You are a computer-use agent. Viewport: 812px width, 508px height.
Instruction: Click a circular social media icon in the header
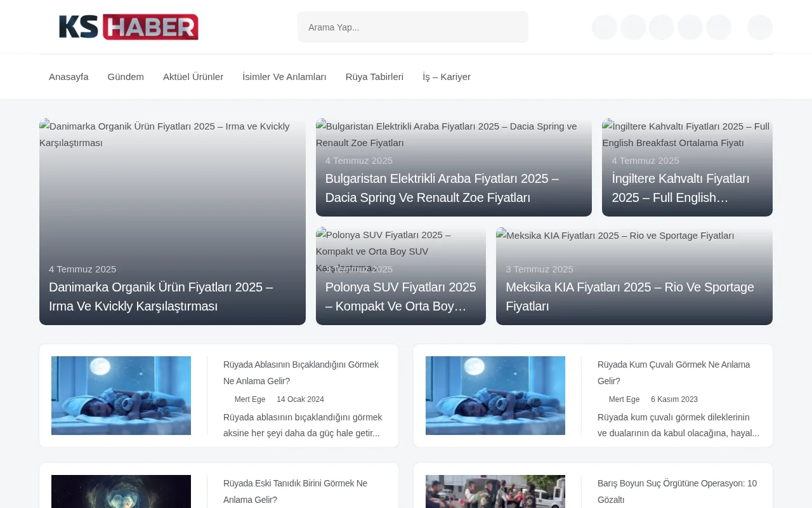pos(604,27)
